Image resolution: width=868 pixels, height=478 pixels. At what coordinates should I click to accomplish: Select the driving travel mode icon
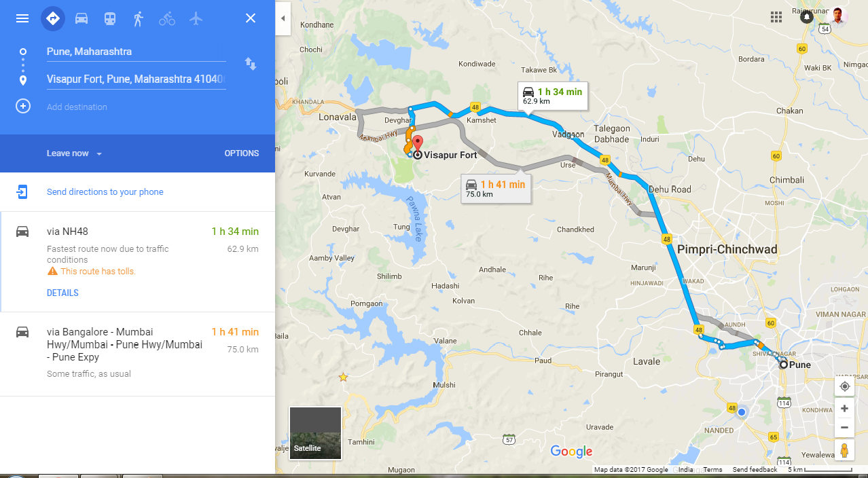[82, 18]
